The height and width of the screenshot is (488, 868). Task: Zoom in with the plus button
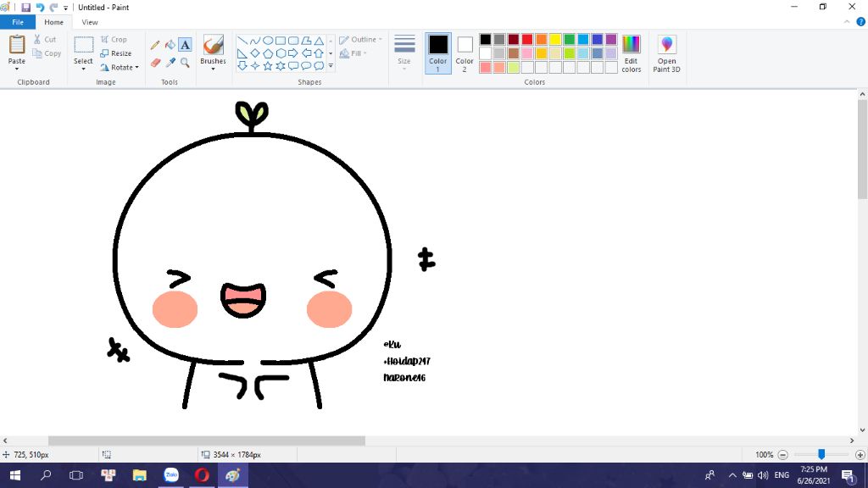coord(860,455)
